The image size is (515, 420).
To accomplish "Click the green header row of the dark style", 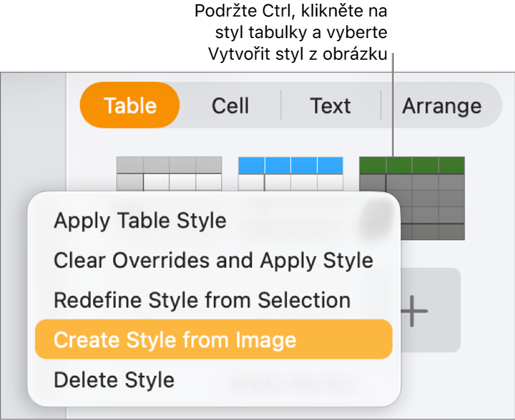I will (x=412, y=165).
